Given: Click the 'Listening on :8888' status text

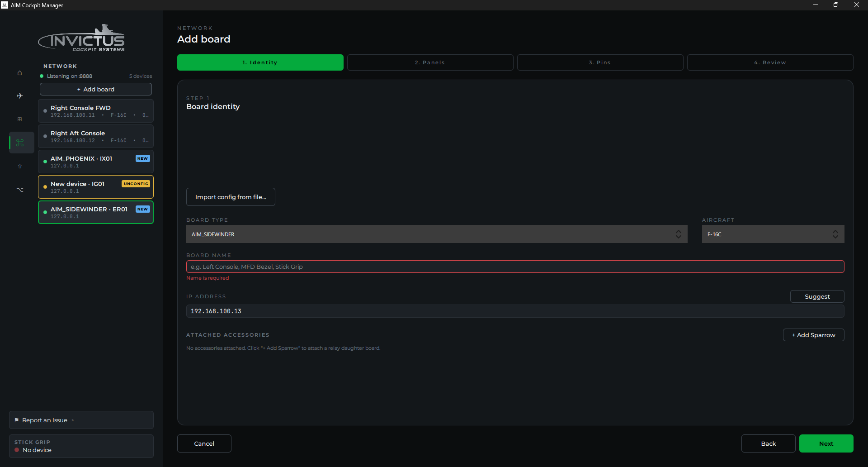Looking at the screenshot, I should tap(70, 76).
